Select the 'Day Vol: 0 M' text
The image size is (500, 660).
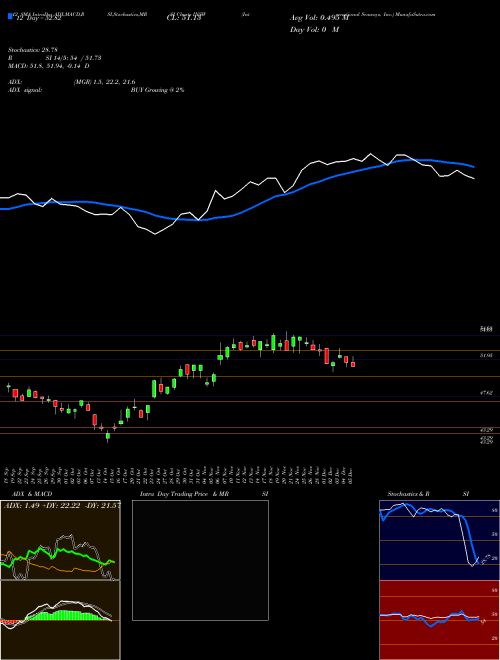tap(314, 30)
